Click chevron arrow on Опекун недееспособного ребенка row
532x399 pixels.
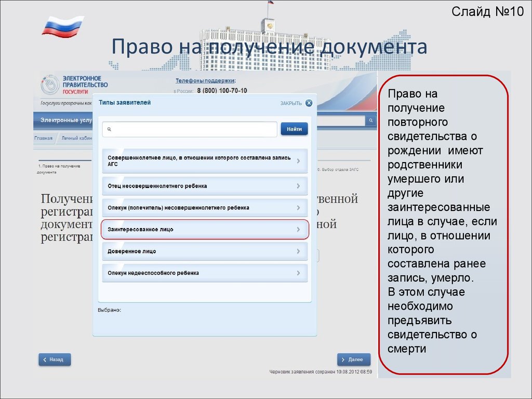(x=298, y=273)
